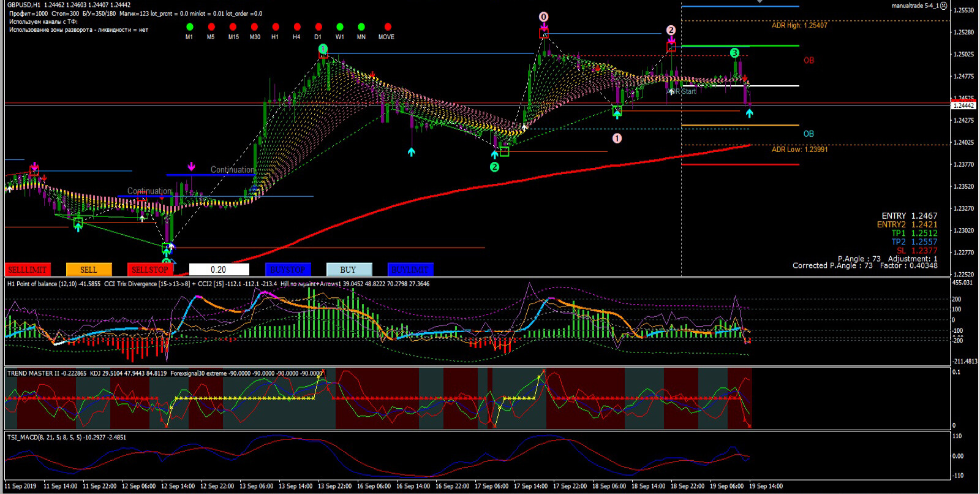The height and width of the screenshot is (494, 980).
Task: Select the pink wave marker labeled 2
Action: (x=671, y=30)
